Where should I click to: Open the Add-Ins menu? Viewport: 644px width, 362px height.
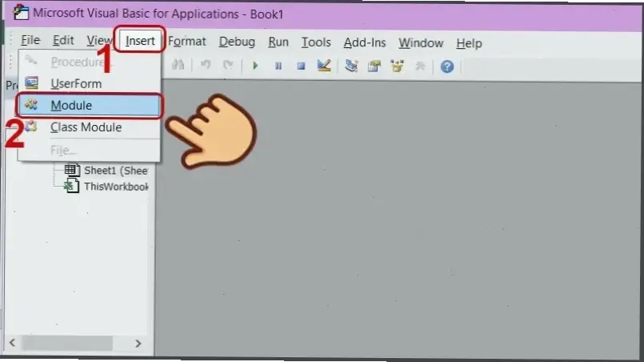click(x=365, y=42)
